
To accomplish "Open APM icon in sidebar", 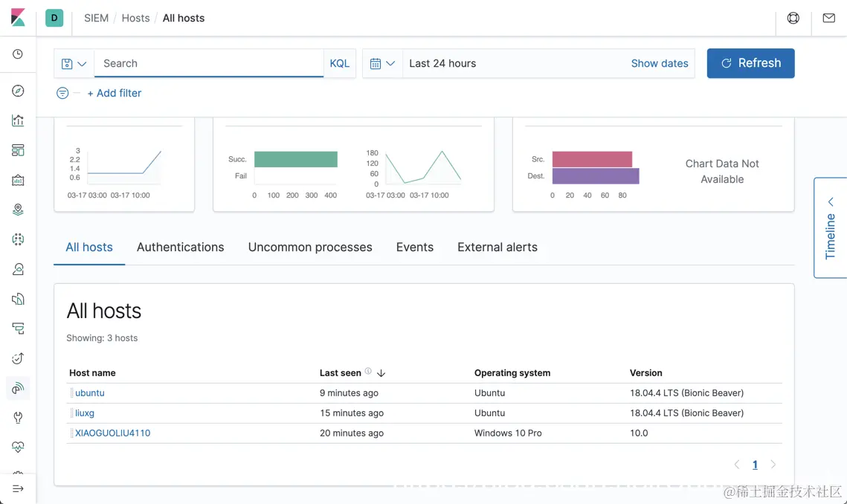I will tap(18, 329).
